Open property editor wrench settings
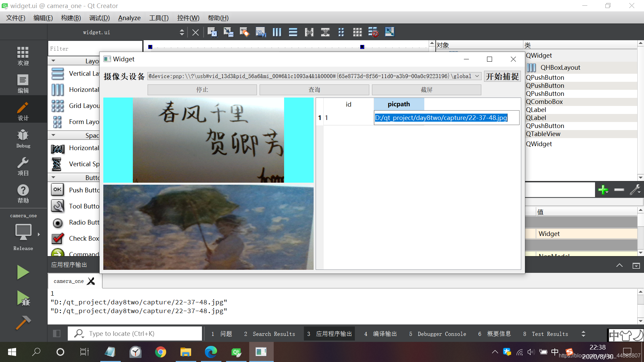Viewport: 644px width, 362px height. pos(635,190)
